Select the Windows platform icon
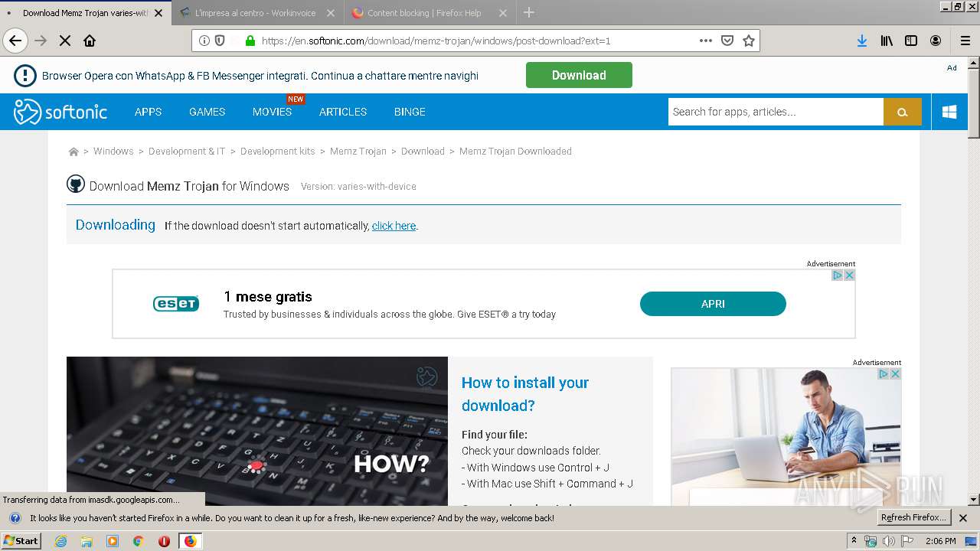The height and width of the screenshot is (551, 980). coord(949,112)
